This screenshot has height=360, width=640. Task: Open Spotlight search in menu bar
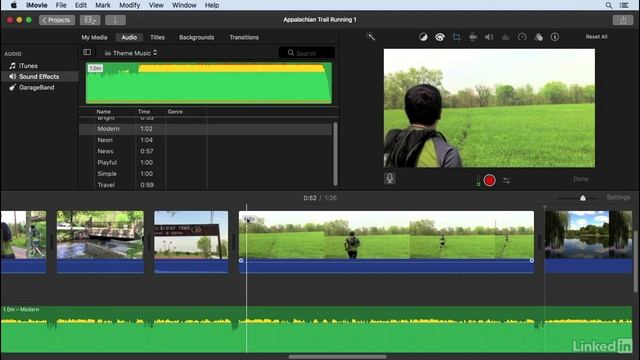point(609,5)
